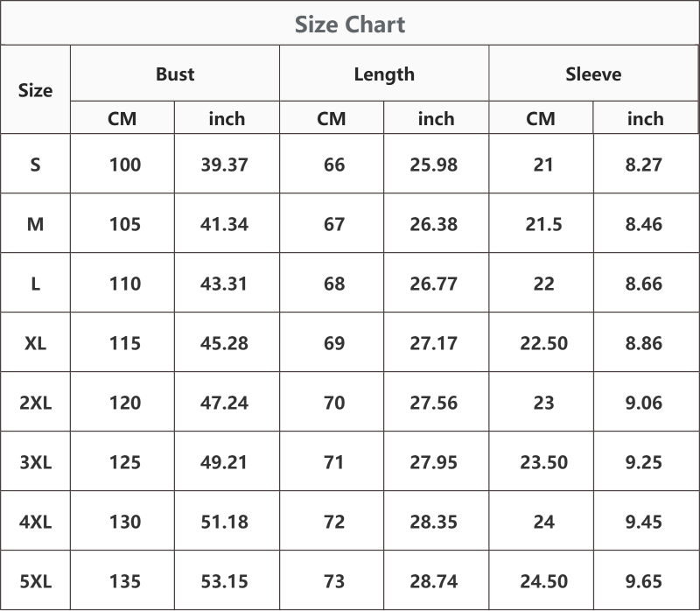Click the 2XL size row label
The height and width of the screenshot is (611, 700).
(35, 403)
